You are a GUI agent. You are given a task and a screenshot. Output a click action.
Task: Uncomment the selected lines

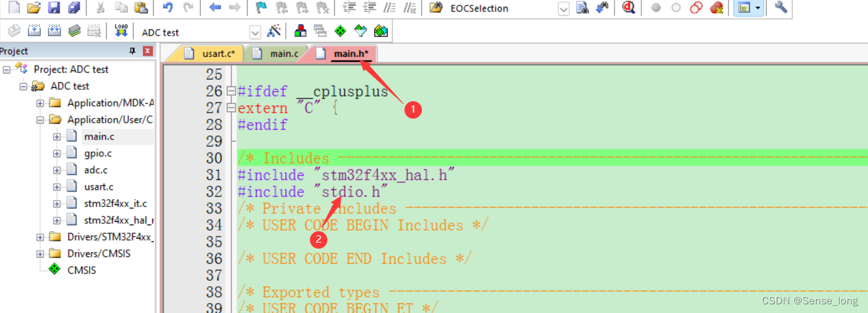[x=411, y=8]
